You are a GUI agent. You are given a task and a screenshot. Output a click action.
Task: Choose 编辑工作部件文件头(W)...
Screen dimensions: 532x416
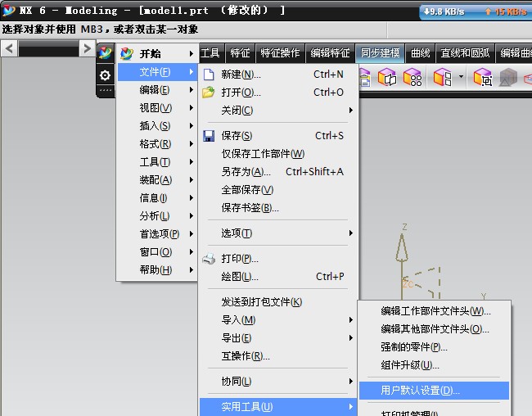point(435,311)
